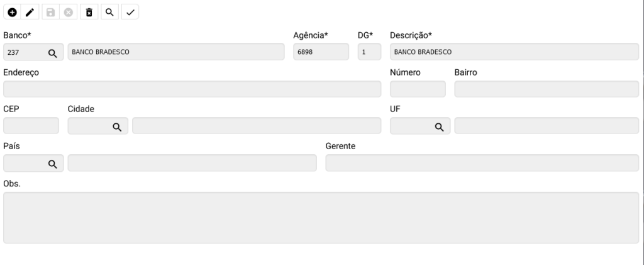This screenshot has height=265, width=644.
Task: Select the Bairro input field
Action: (546, 89)
